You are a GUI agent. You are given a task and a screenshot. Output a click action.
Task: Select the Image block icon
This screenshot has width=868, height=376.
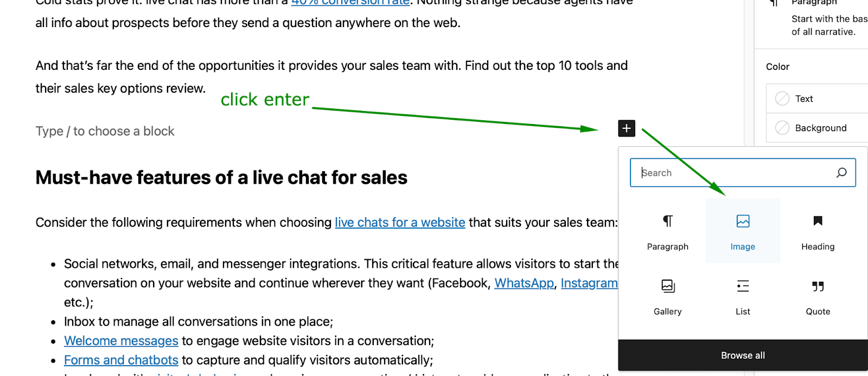point(742,222)
